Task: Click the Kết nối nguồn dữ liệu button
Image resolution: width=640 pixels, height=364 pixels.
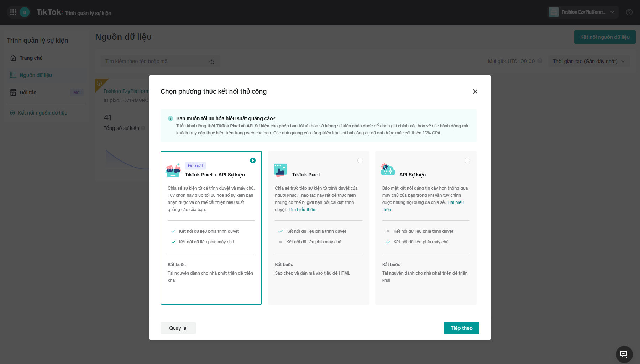Action: 605,37
